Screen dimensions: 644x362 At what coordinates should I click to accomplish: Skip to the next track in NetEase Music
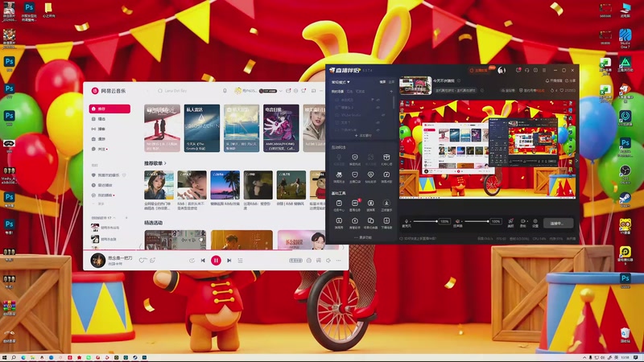coord(229,261)
